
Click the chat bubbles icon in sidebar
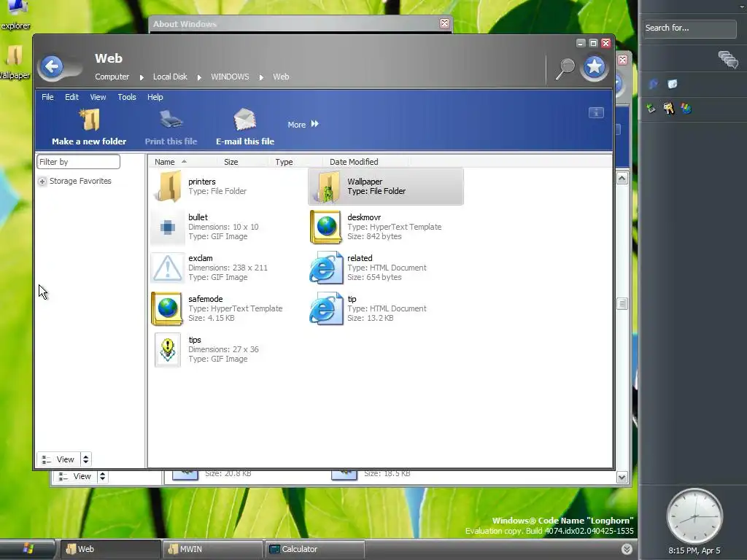pos(728,60)
